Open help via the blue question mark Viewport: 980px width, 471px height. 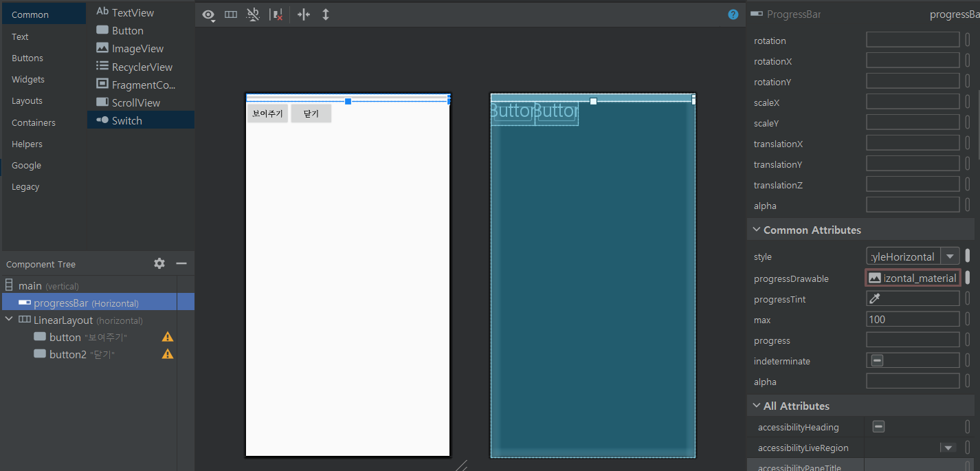point(733,14)
